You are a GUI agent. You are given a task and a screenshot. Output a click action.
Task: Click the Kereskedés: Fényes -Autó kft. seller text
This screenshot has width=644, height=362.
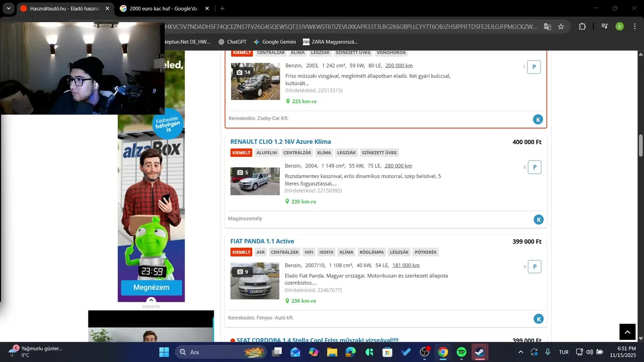261,318
